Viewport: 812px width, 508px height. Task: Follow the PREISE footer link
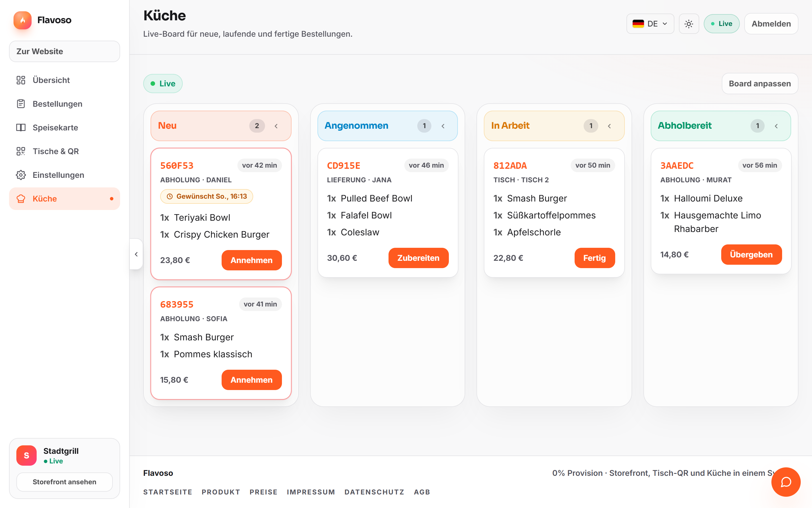(x=263, y=492)
